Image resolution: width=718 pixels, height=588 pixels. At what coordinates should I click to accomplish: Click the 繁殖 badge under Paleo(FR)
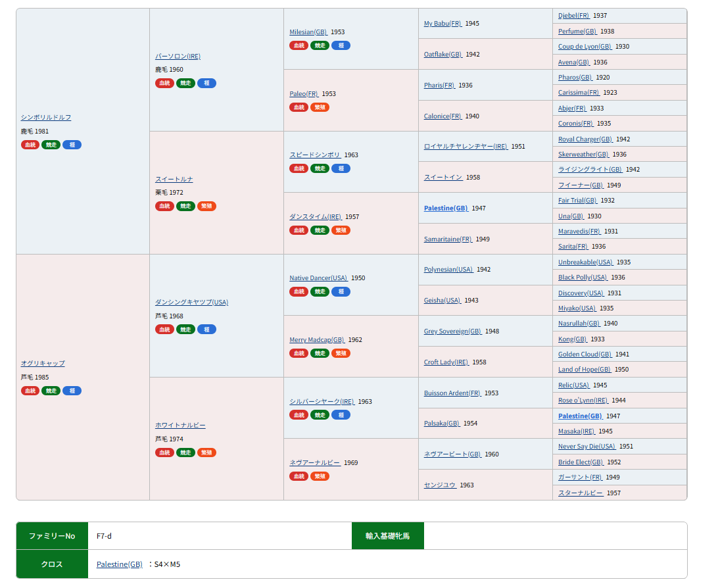pos(320,107)
